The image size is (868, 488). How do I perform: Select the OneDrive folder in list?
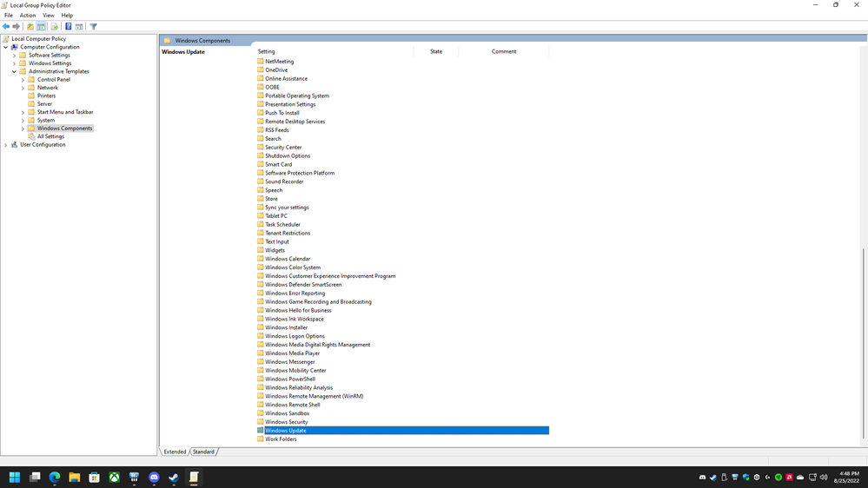(276, 70)
